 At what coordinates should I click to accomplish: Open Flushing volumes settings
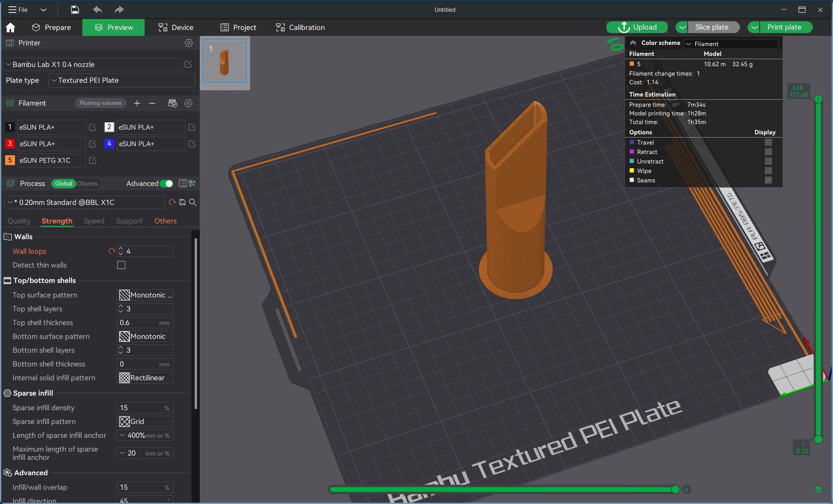pyautogui.click(x=100, y=103)
